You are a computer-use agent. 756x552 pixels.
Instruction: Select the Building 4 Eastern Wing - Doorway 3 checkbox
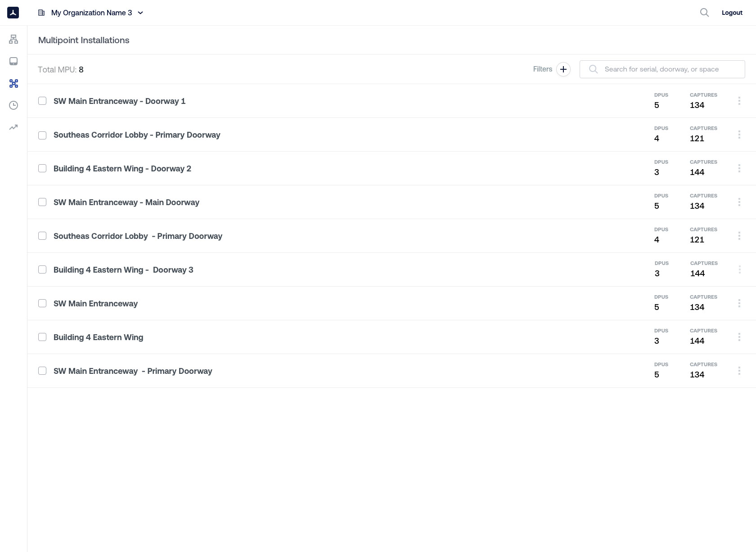pos(42,269)
